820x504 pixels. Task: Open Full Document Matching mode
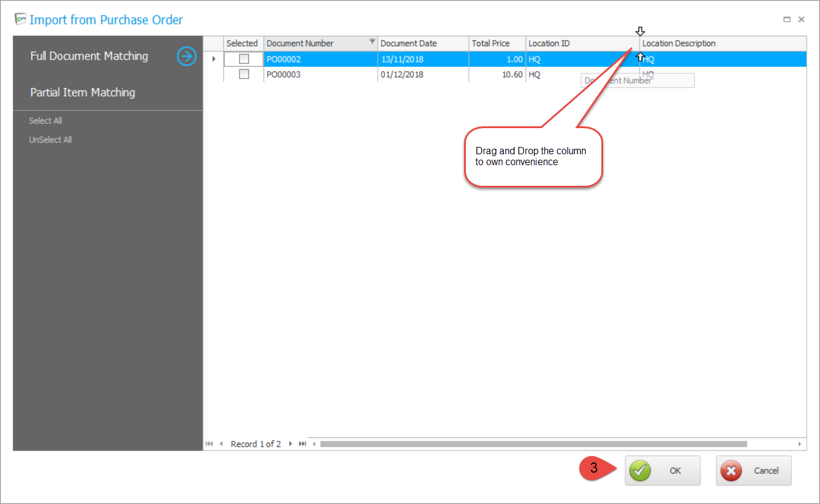click(89, 56)
